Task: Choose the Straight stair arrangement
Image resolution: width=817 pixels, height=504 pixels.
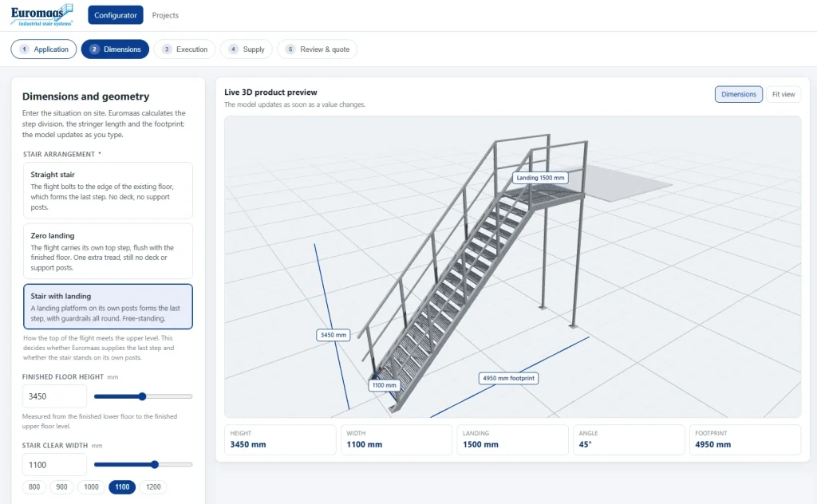Action: pyautogui.click(x=108, y=190)
